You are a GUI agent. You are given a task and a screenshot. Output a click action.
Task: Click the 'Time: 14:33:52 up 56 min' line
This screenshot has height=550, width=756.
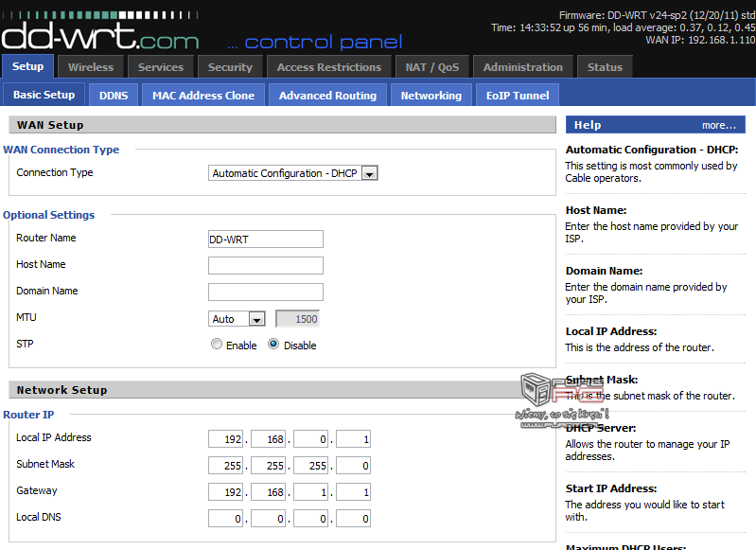coord(551,28)
